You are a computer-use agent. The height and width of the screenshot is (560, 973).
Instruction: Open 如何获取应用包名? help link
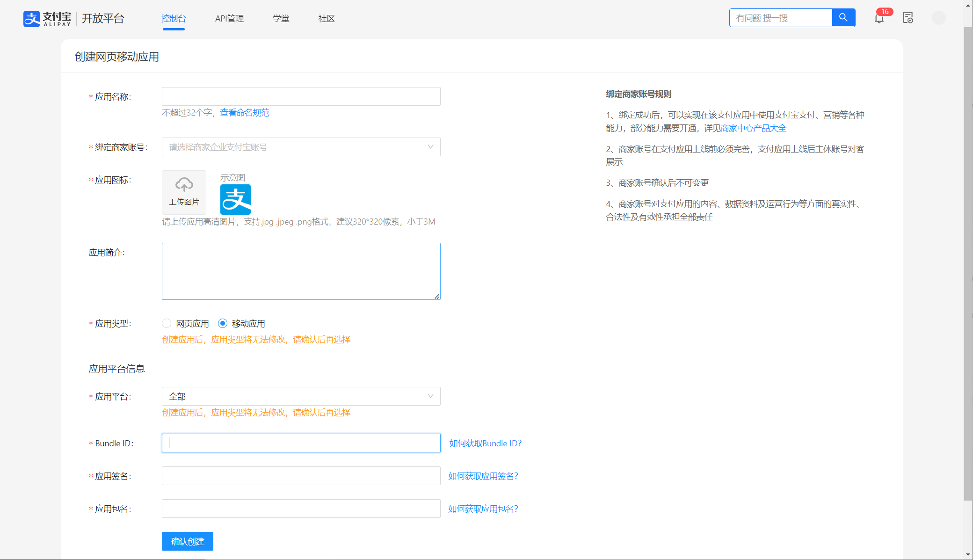483,509
